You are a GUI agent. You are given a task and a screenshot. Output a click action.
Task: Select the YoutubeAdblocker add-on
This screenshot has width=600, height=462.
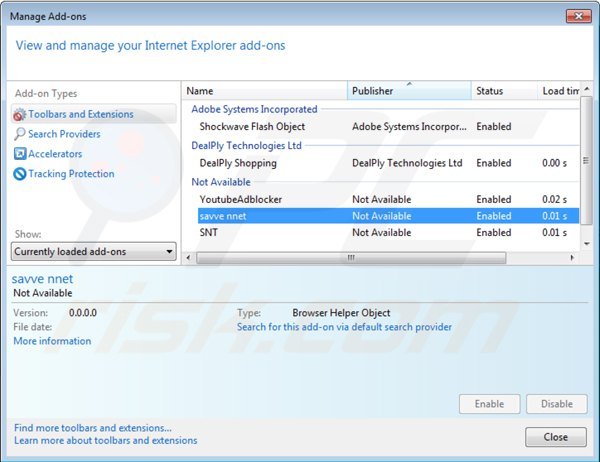388,199
